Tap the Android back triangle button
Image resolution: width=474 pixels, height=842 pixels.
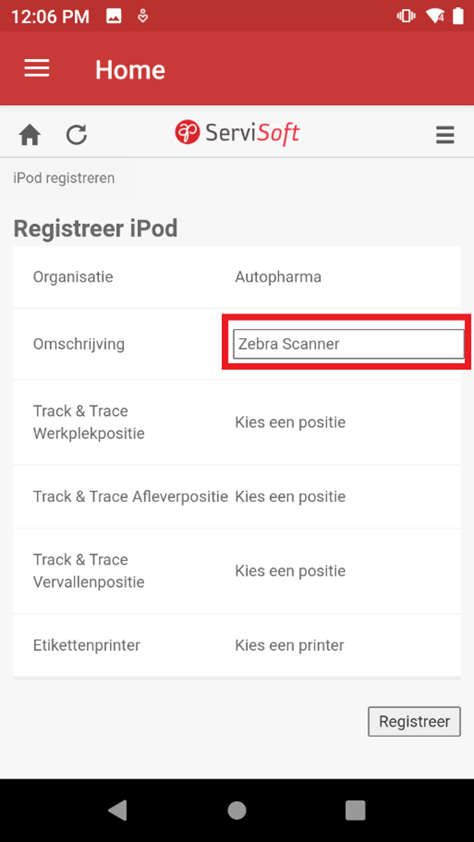point(118,810)
